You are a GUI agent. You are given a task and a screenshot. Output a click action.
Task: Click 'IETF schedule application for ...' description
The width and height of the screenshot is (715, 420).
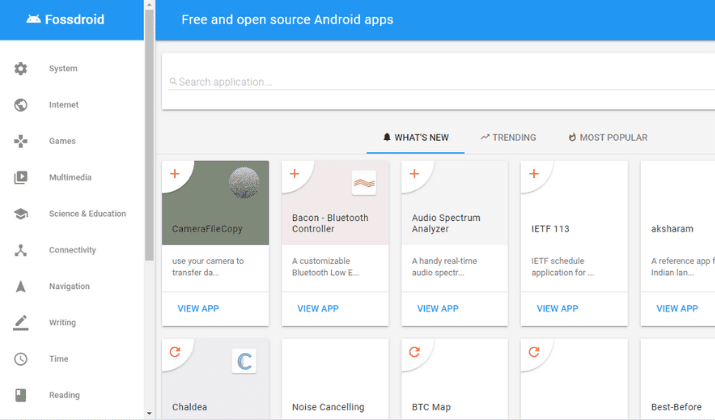pyautogui.click(x=563, y=267)
